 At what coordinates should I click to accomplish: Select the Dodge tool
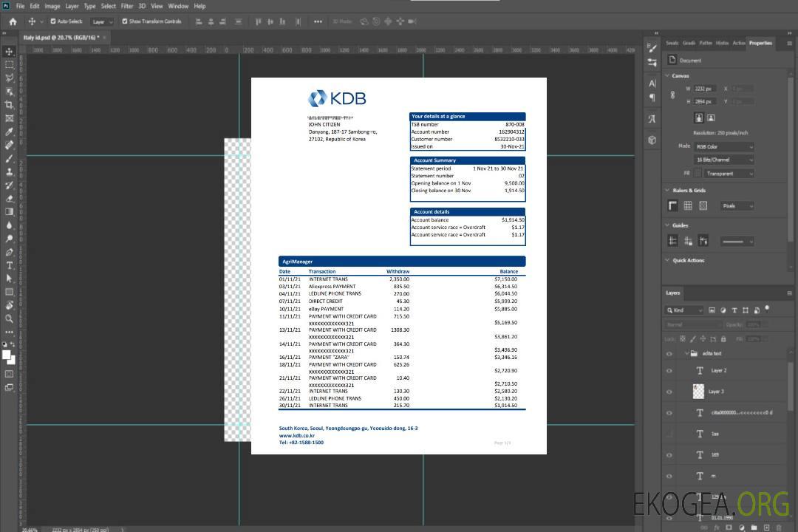coord(9,238)
